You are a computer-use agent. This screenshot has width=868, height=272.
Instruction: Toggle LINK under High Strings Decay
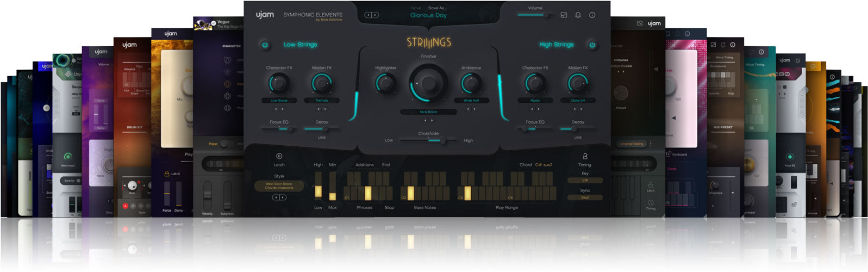578,138
